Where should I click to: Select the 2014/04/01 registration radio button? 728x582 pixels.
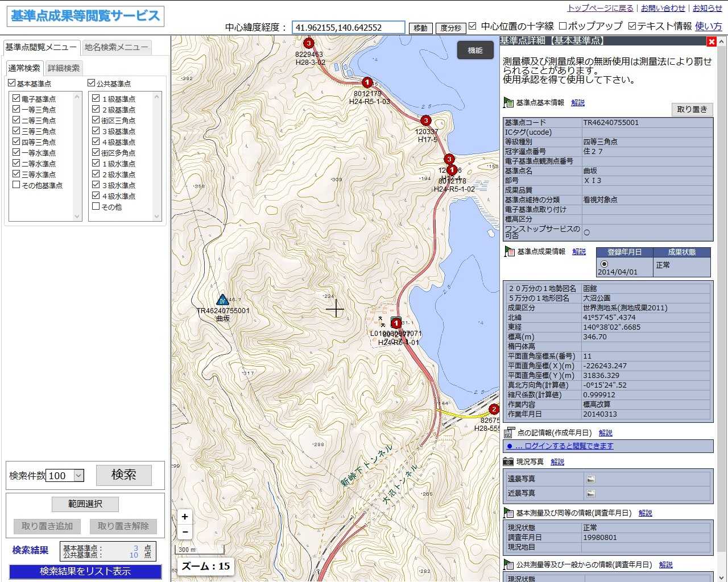point(604,264)
